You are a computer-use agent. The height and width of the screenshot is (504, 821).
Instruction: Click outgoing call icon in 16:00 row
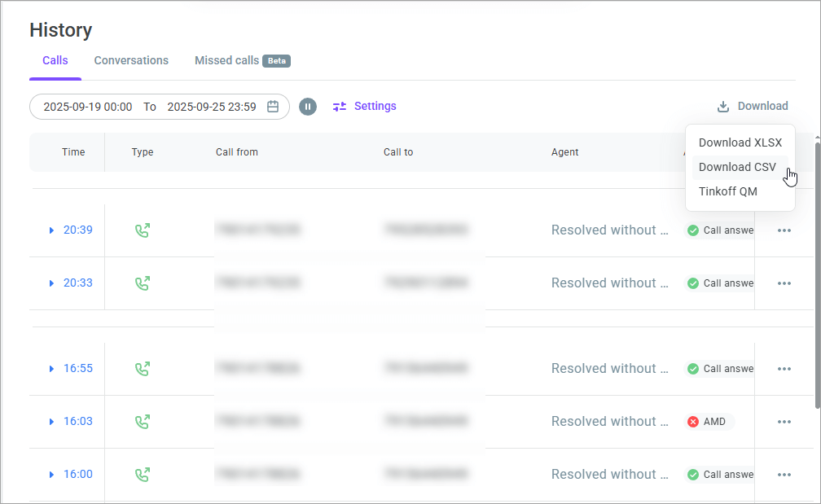143,475
